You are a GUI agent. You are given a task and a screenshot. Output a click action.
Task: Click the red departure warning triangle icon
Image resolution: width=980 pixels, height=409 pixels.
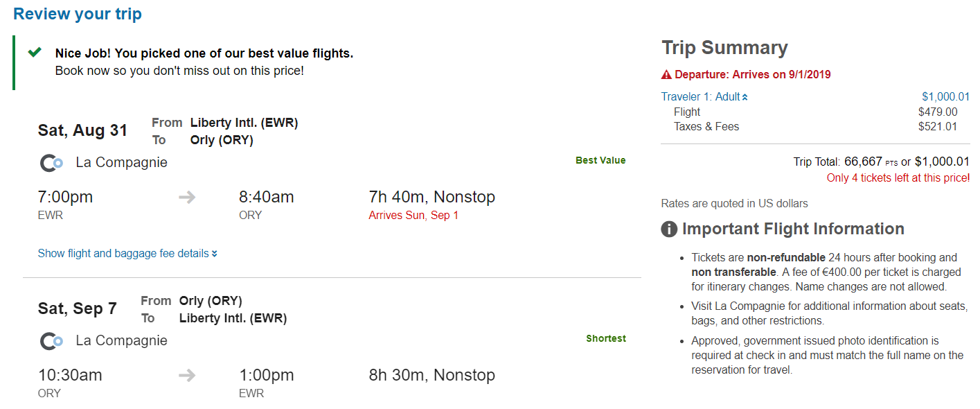(x=666, y=75)
